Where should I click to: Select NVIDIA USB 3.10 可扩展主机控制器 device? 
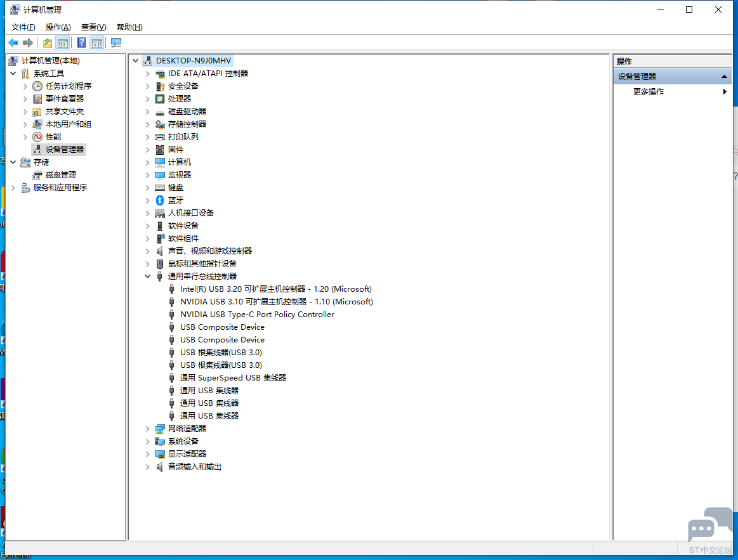tap(276, 302)
